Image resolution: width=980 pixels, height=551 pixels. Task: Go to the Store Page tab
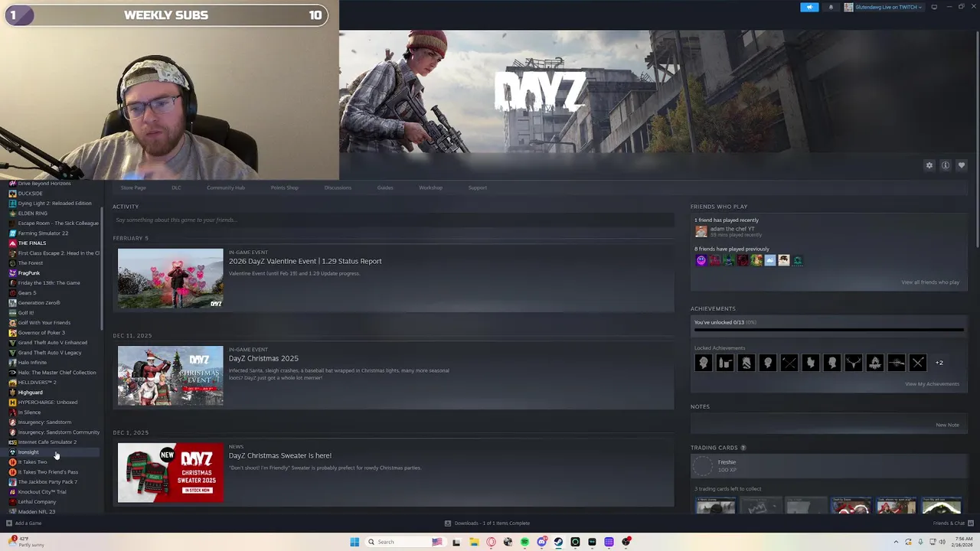[133, 187]
